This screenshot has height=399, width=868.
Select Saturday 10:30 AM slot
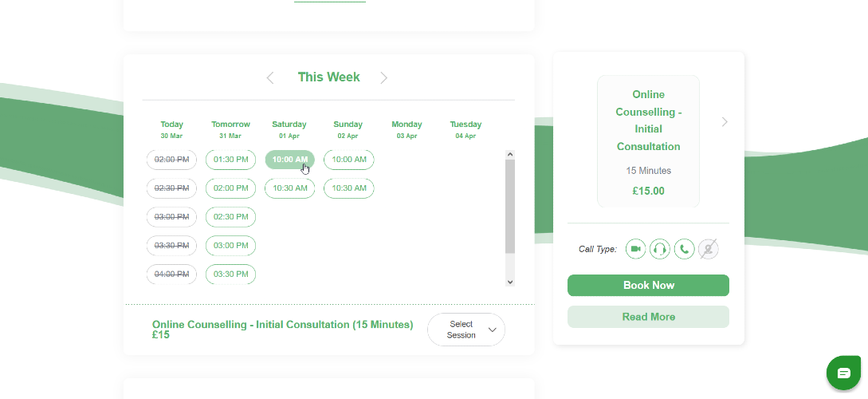[x=289, y=188]
